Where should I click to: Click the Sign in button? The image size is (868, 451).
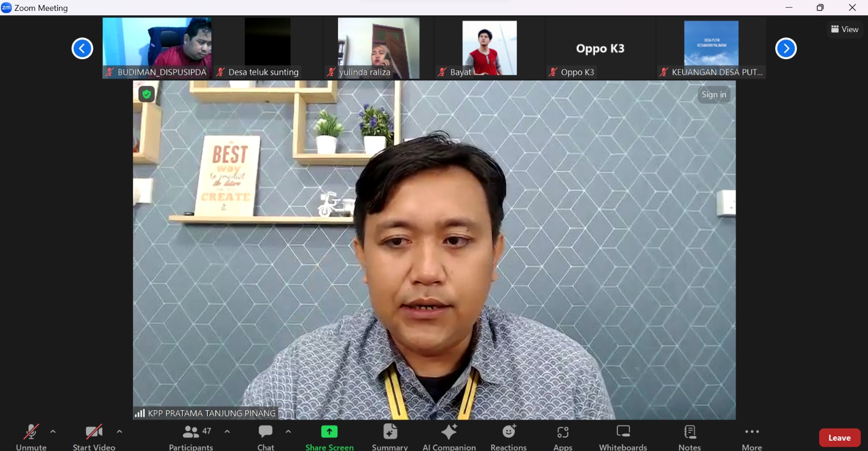713,94
